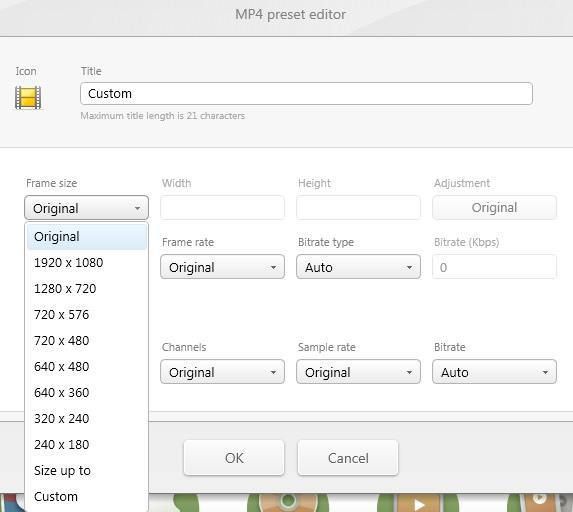The width and height of the screenshot is (573, 512).
Task: Choose 240 x 180 from dropdown
Action: pos(87,444)
